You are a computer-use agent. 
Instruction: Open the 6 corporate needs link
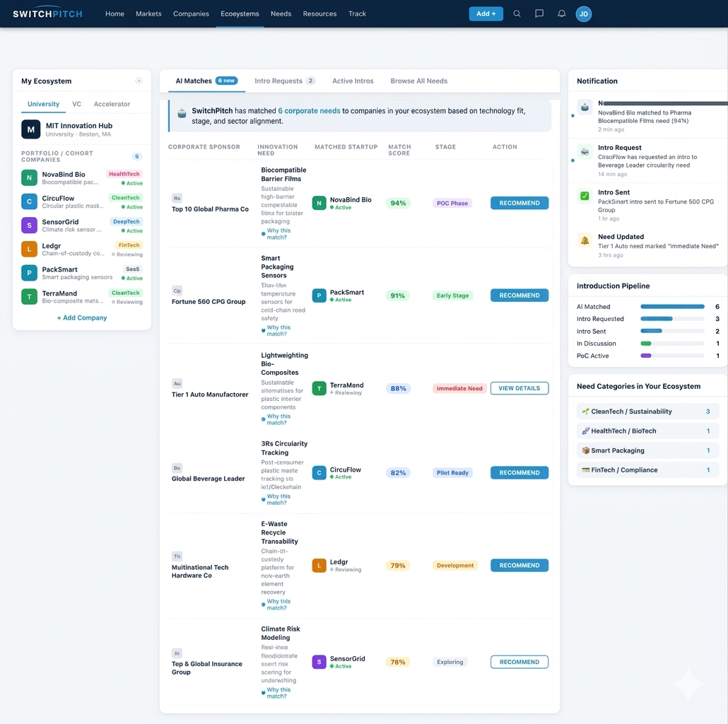[309, 110]
